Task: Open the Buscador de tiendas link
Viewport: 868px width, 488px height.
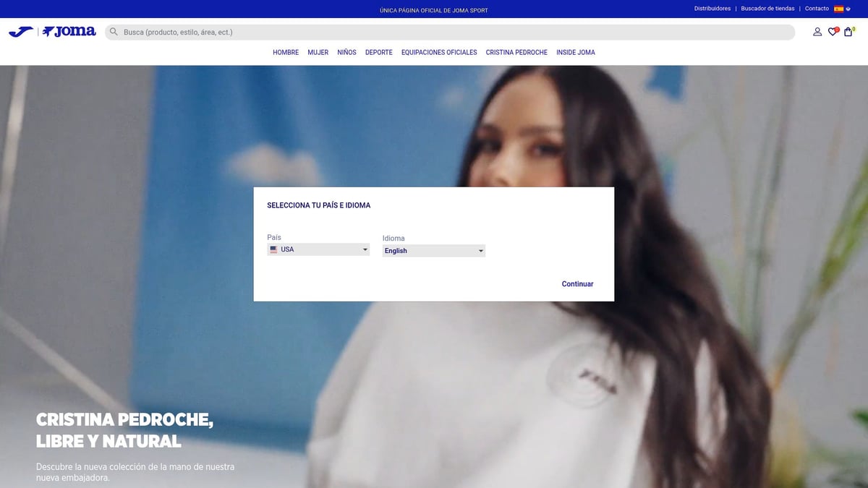Action: (767, 9)
